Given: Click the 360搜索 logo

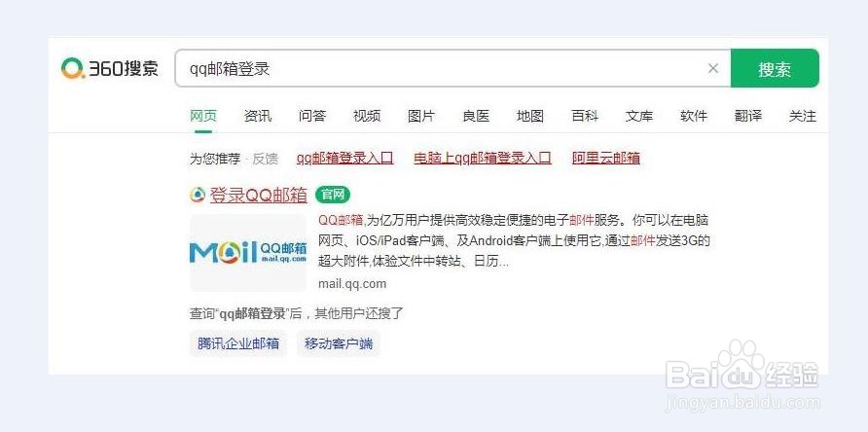Looking at the screenshot, I should click(x=110, y=69).
